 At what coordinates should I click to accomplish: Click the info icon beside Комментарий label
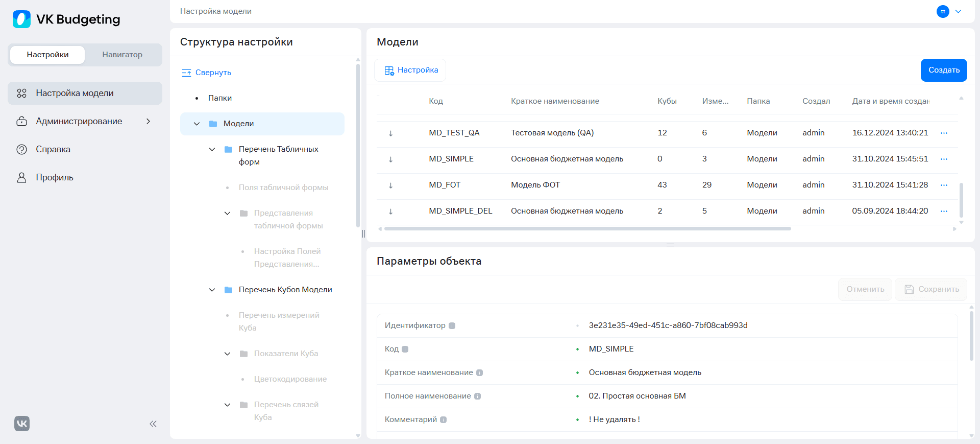tap(443, 419)
